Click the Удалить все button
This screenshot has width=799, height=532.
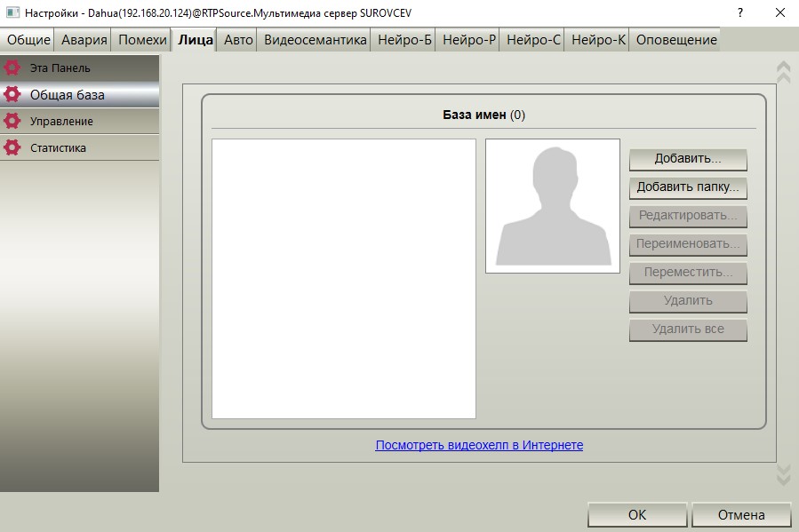(688, 330)
